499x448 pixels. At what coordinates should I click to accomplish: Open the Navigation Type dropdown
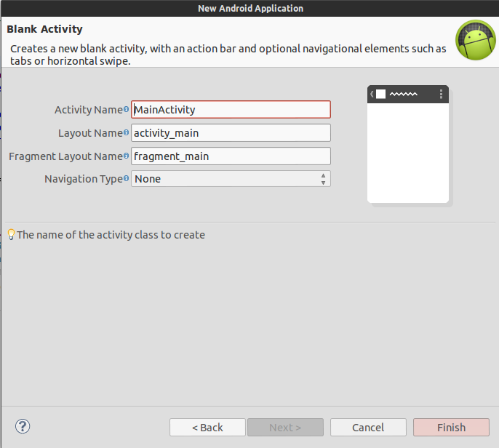(x=231, y=178)
